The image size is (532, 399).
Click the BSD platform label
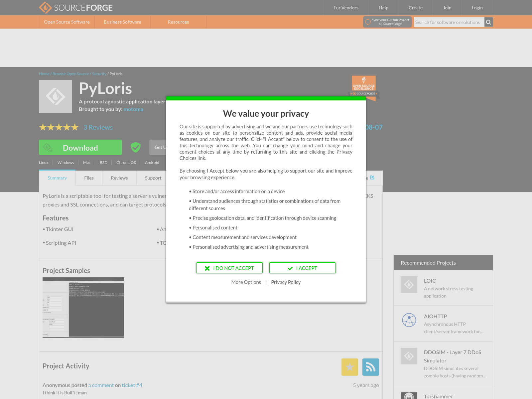(x=103, y=163)
